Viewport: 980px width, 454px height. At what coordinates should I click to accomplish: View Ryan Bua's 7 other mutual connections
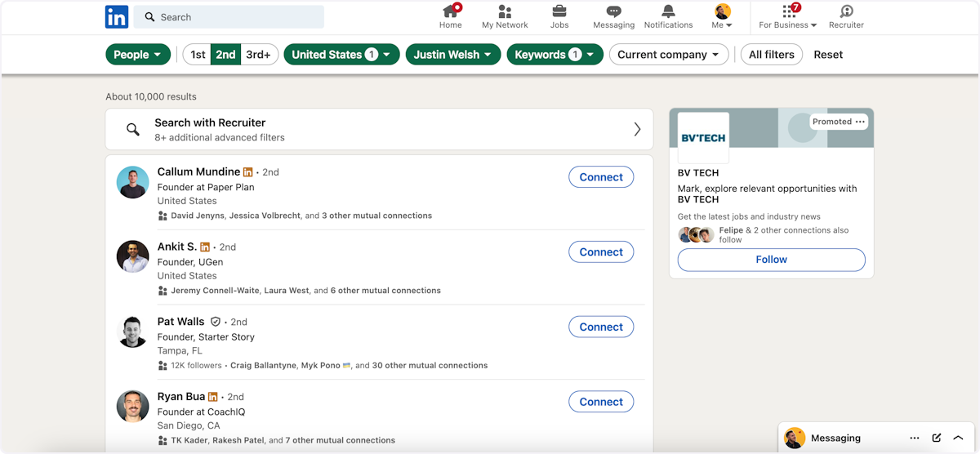(340, 441)
